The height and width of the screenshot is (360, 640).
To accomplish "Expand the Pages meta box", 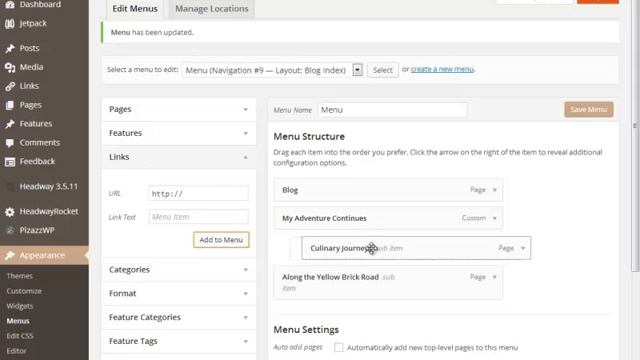I will [x=179, y=109].
